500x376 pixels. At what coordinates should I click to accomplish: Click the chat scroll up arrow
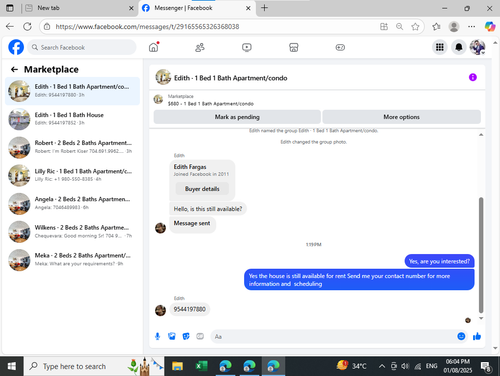[x=481, y=135]
